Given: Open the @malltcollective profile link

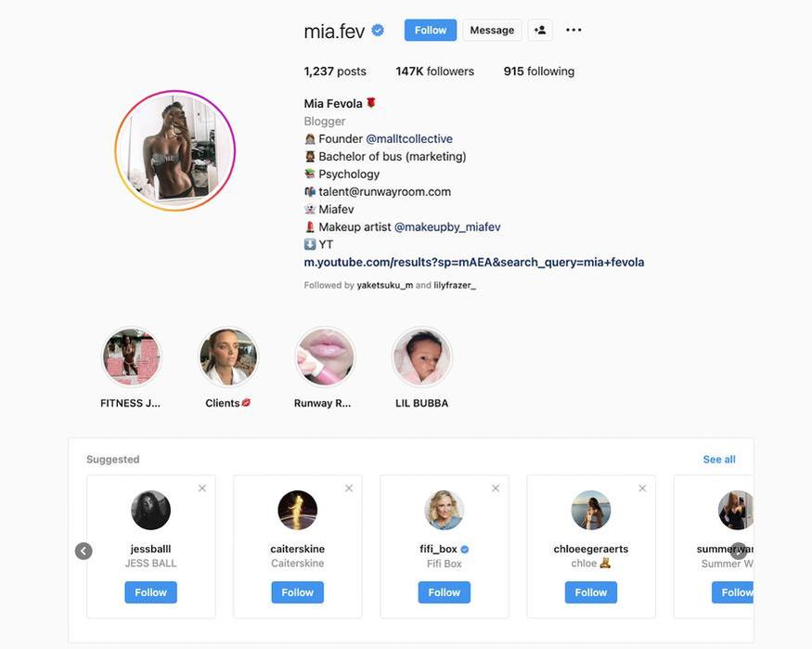Looking at the screenshot, I should point(409,139).
